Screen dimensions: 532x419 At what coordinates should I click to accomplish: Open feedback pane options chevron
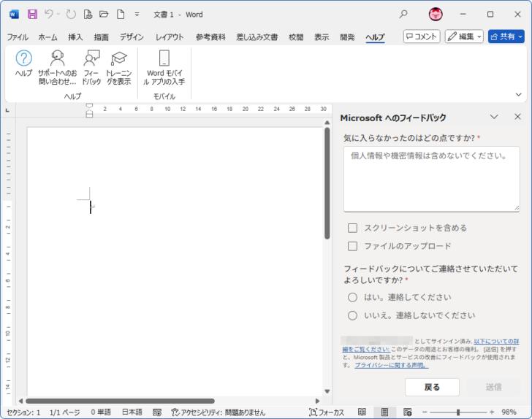point(494,117)
